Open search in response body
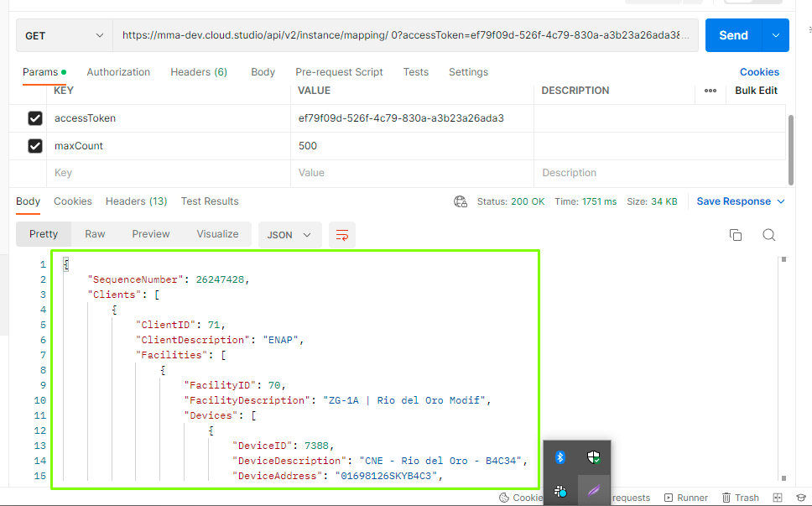The image size is (812, 506). tap(768, 235)
